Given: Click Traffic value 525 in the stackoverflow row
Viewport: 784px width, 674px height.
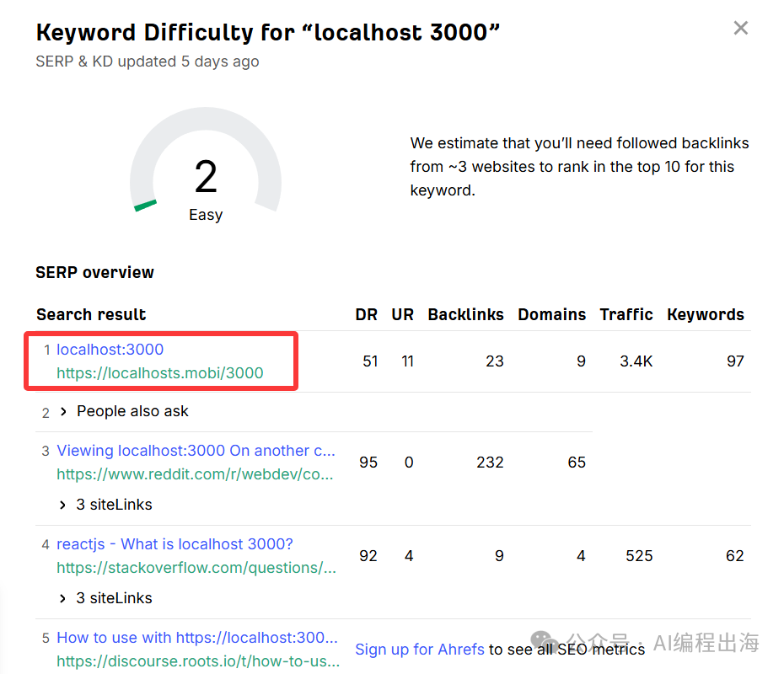Looking at the screenshot, I should click(639, 555).
